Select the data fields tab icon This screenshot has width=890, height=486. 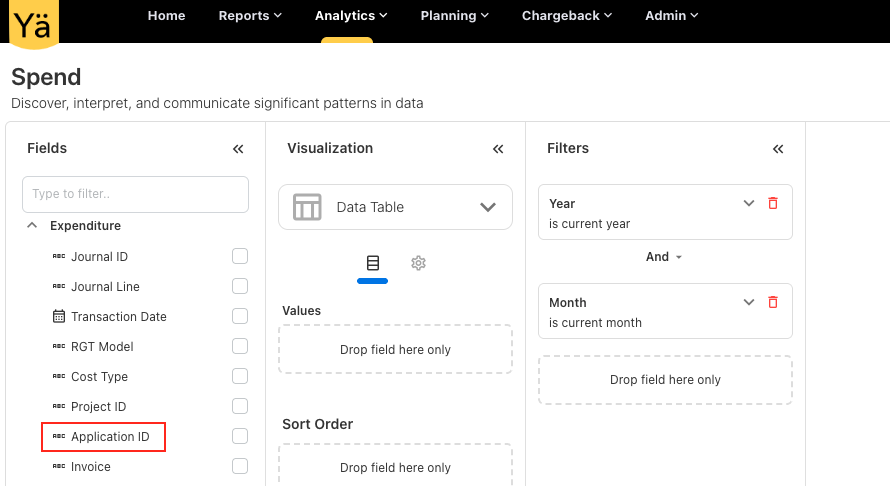coord(373,263)
